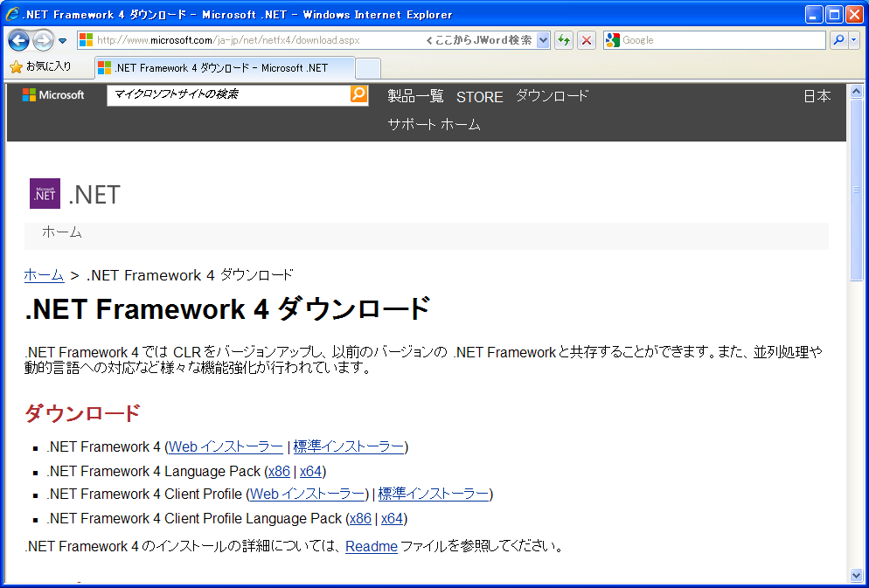Open Client Profile Language Pack x86 link
The width and height of the screenshot is (869, 588).
[360, 519]
